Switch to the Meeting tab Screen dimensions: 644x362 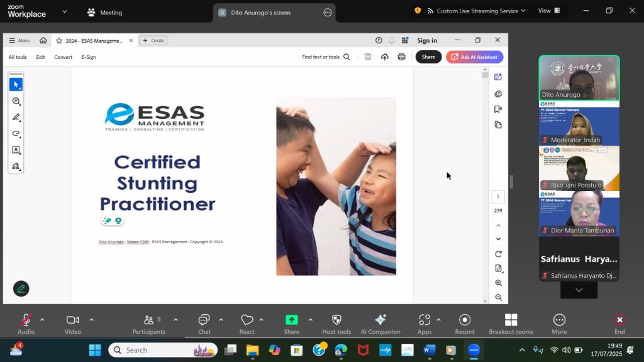tap(104, 13)
